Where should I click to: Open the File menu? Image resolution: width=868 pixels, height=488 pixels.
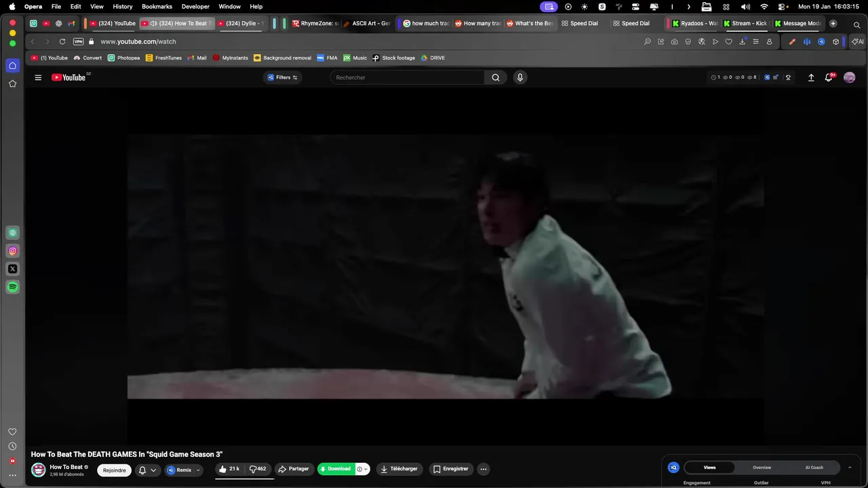pos(56,7)
